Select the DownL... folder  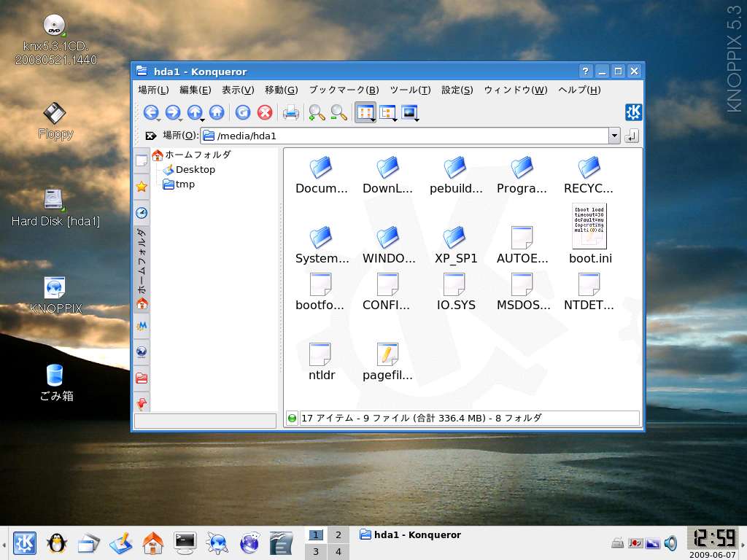387,175
